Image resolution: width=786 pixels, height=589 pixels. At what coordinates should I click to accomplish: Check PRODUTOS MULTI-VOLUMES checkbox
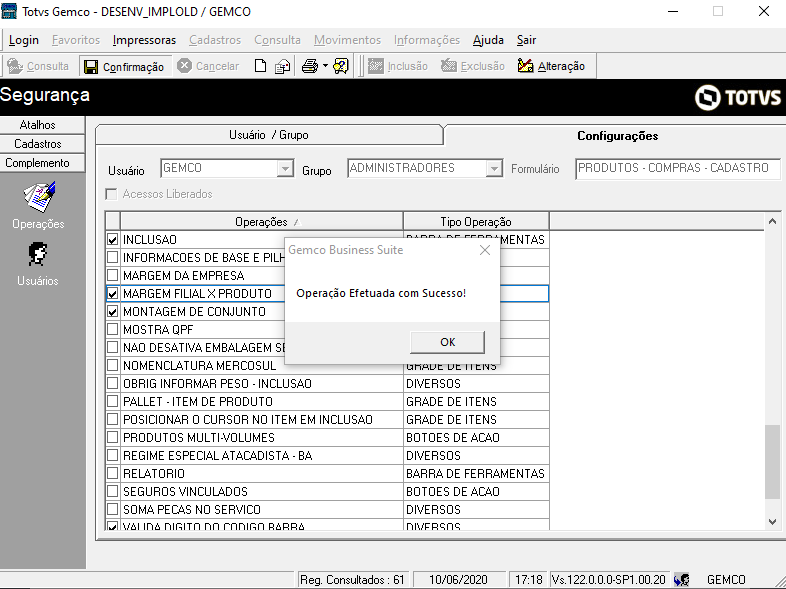pos(113,438)
